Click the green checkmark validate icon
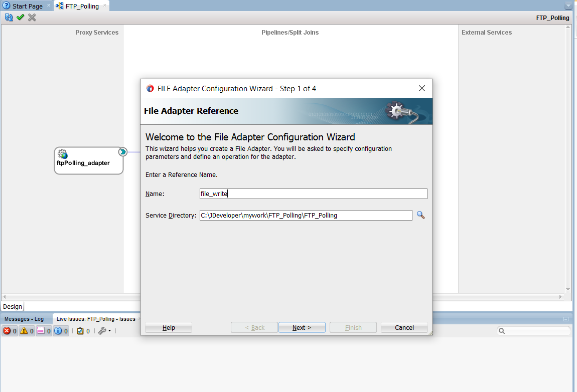The width and height of the screenshot is (577, 392). [x=21, y=18]
